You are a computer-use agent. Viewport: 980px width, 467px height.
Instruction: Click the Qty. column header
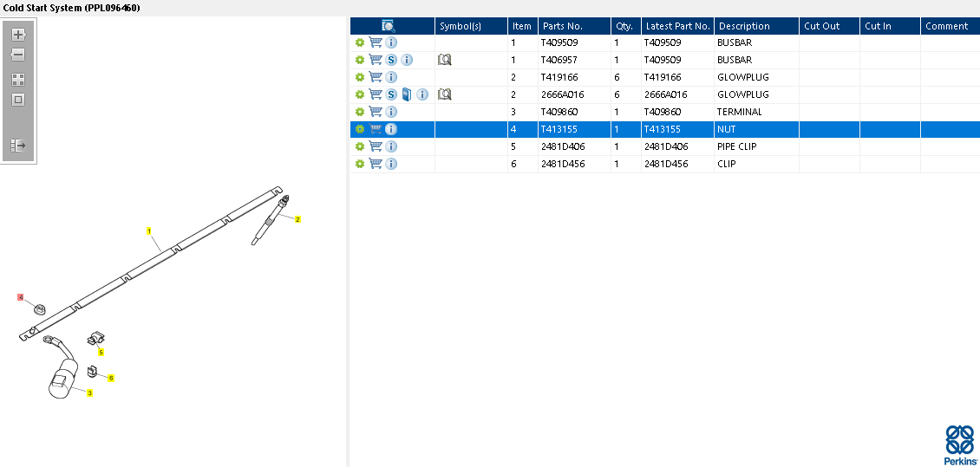[625, 26]
